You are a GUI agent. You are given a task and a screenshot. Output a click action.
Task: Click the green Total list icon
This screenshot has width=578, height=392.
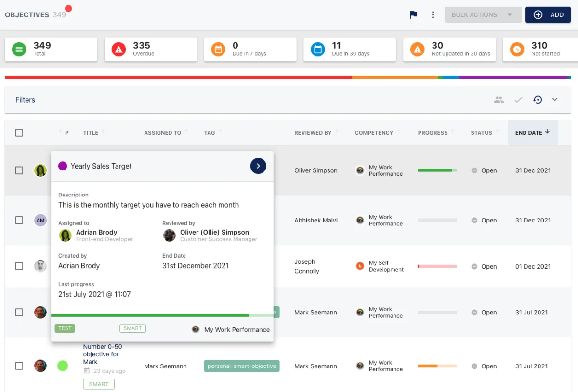tap(19, 49)
